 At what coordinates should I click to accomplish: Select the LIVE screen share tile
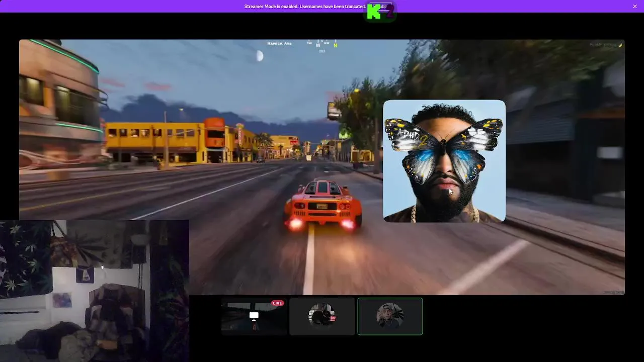point(254,316)
